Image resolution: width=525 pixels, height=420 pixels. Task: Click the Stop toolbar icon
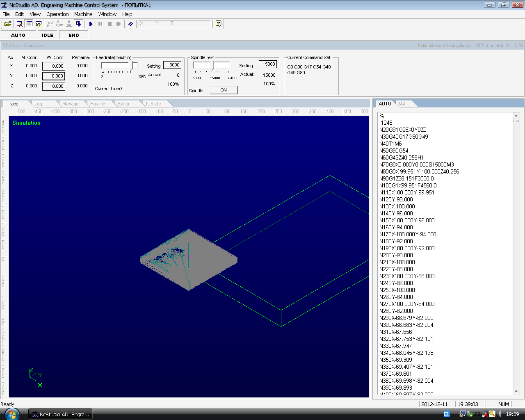(110, 24)
